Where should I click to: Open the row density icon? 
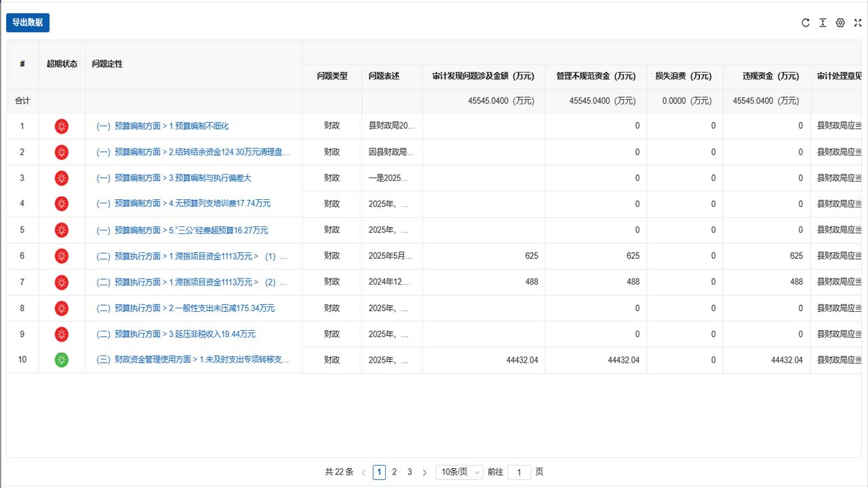coord(823,22)
